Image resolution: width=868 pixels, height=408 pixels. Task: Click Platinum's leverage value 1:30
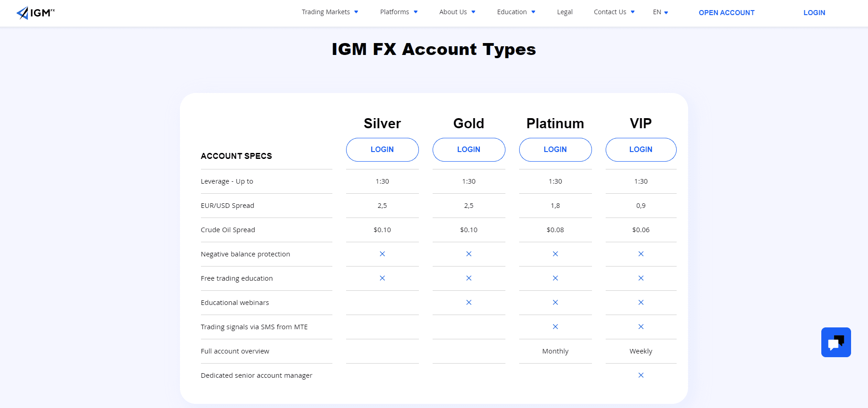point(555,181)
